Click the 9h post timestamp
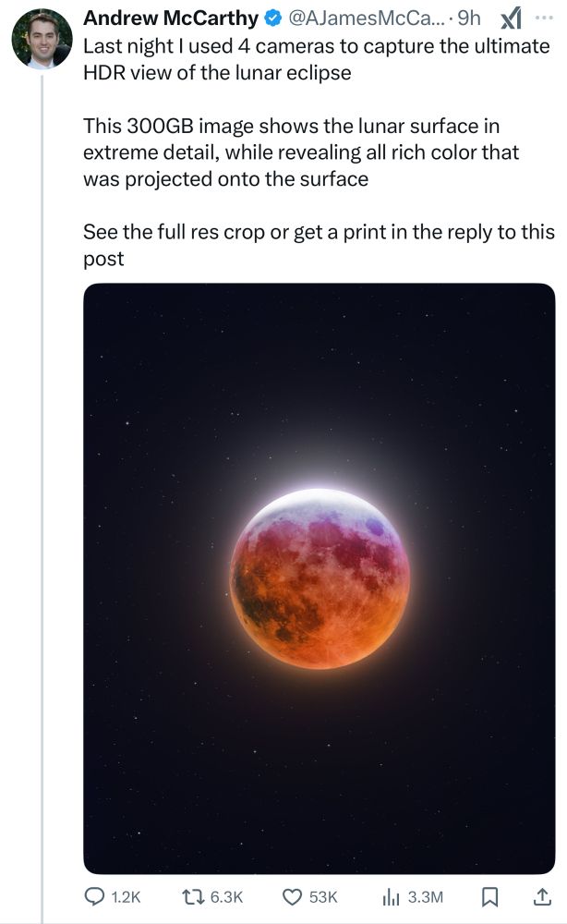The image size is (567, 924). 469,18
